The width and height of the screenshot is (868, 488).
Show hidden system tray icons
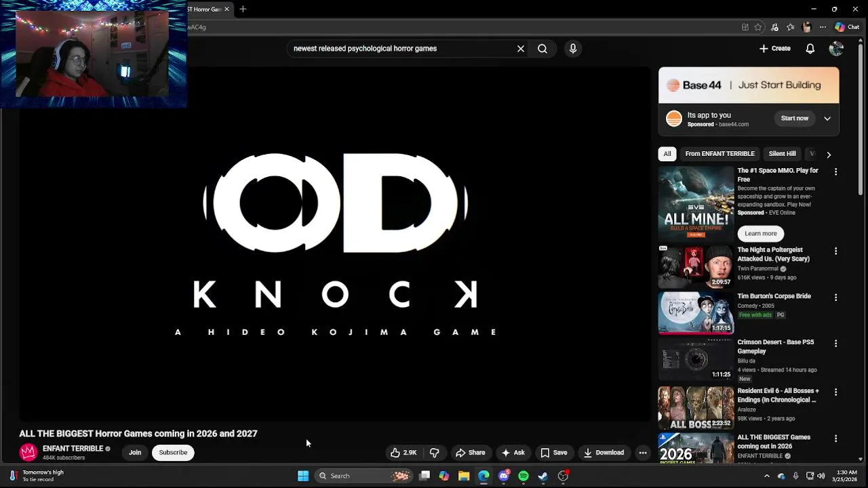point(767,476)
